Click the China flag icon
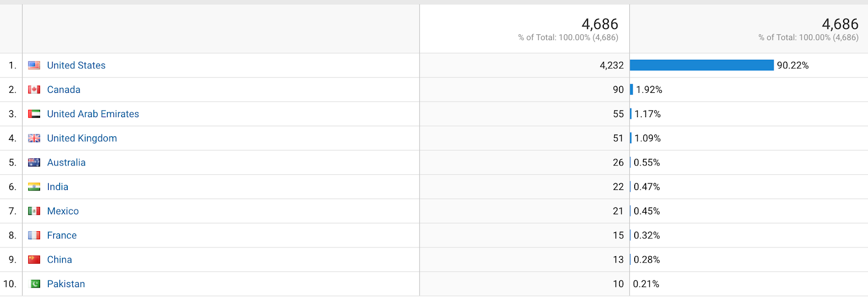The height and width of the screenshot is (299, 868). [x=34, y=259]
